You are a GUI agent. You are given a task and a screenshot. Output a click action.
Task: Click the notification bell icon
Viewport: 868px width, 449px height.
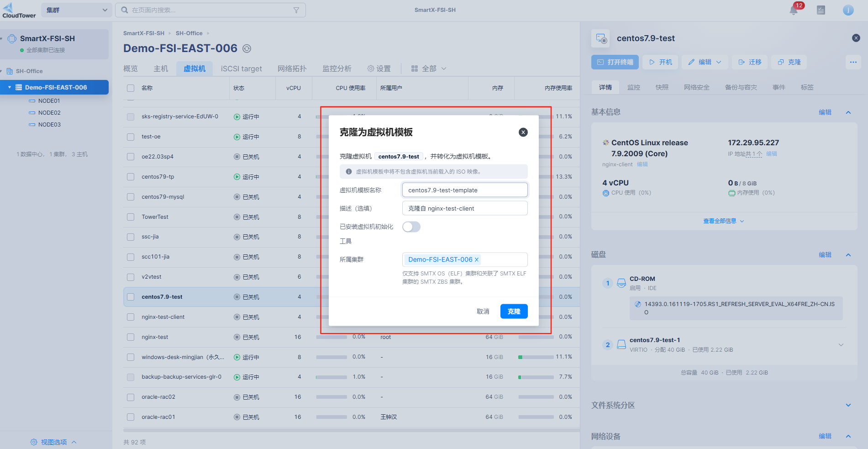794,11
